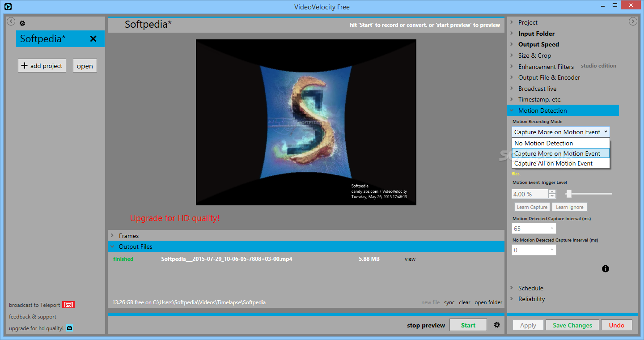Open feedback & support link
The height and width of the screenshot is (340, 644).
[x=33, y=317]
